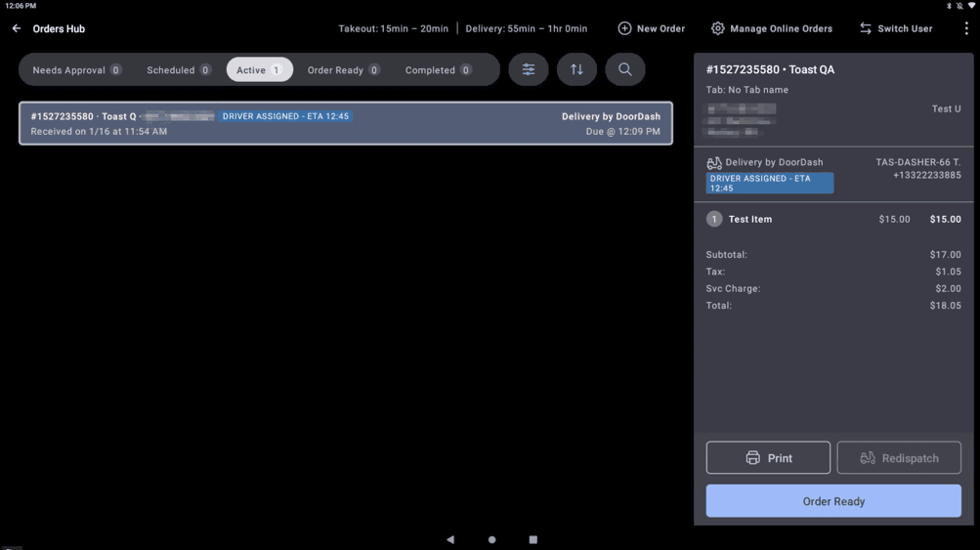Screen dimensions: 980x550
Task: Click the TAS-DASHER-66 T. driver name
Action: point(918,162)
